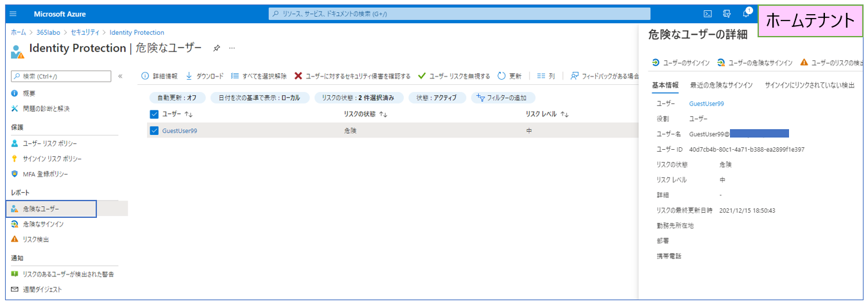The width and height of the screenshot is (868, 304).
Task: Click ホーム breadcrumb
Action: click(18, 32)
